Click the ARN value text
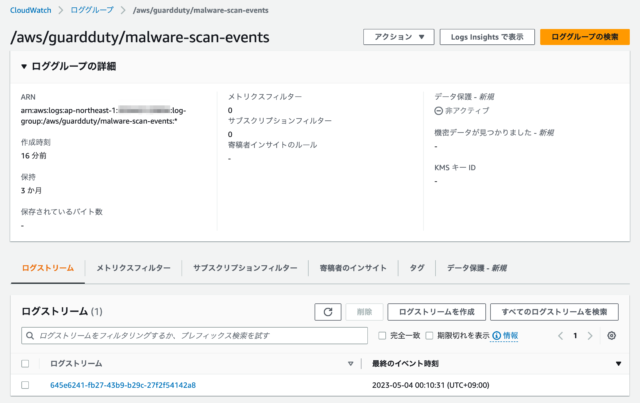 tap(103, 116)
